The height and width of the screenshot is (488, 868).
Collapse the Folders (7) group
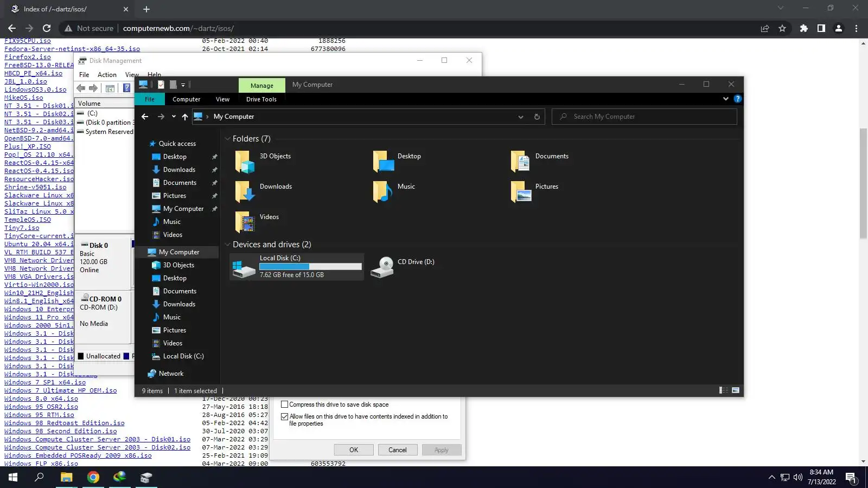tap(228, 139)
